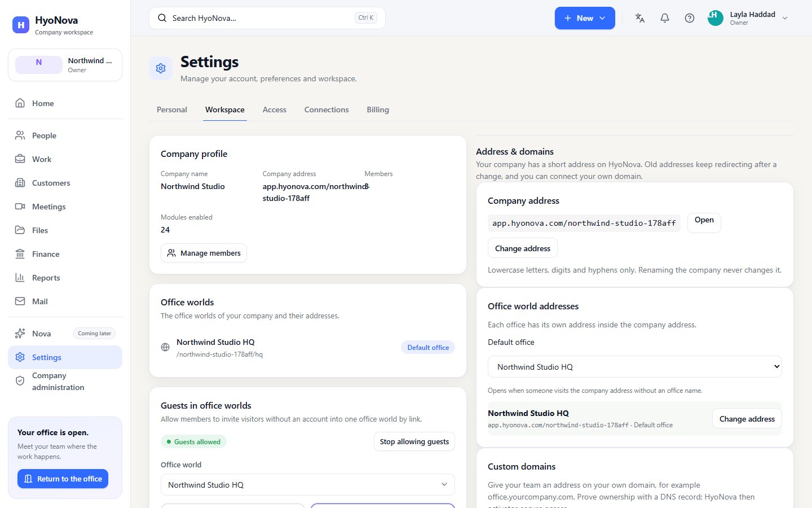
Task: Open the Files folder item
Action: (x=65, y=230)
